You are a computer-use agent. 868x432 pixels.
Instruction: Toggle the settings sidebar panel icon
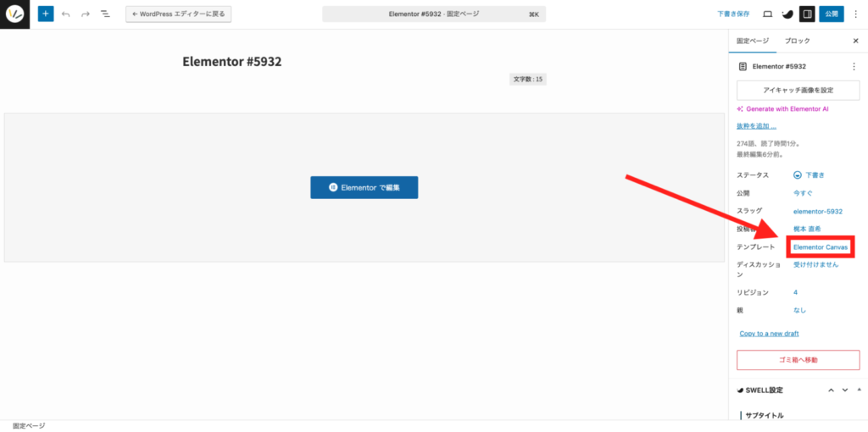(807, 14)
